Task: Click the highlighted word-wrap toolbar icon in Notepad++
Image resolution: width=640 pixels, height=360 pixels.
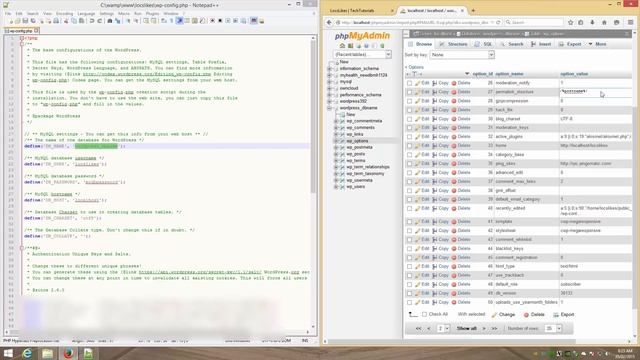Action: pos(179,21)
